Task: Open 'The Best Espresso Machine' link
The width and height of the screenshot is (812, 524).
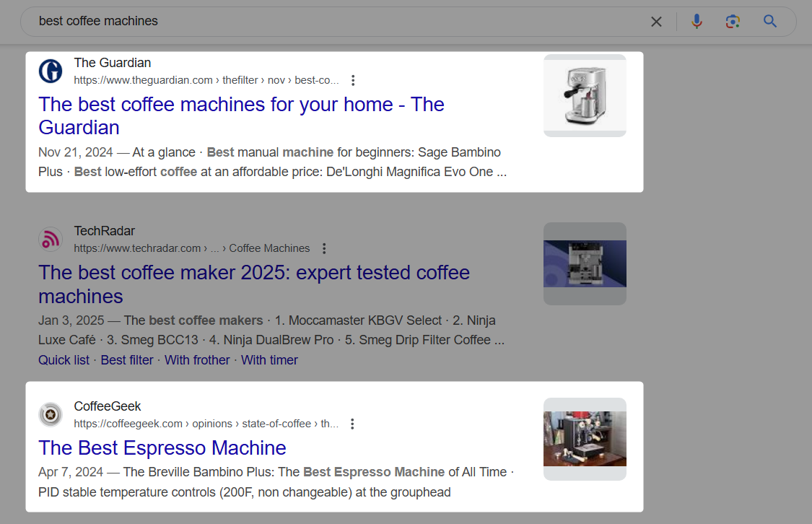Action: 162,448
